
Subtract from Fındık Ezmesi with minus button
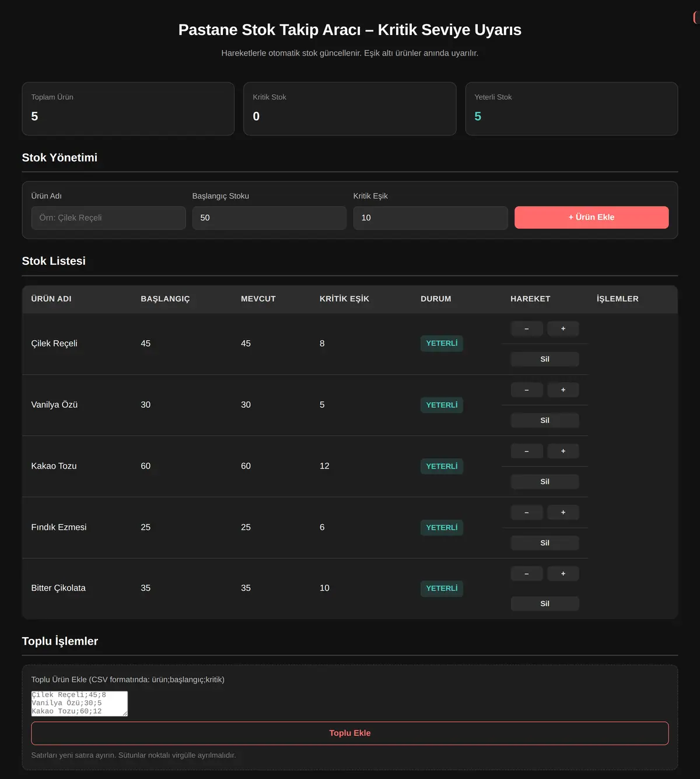(x=527, y=512)
